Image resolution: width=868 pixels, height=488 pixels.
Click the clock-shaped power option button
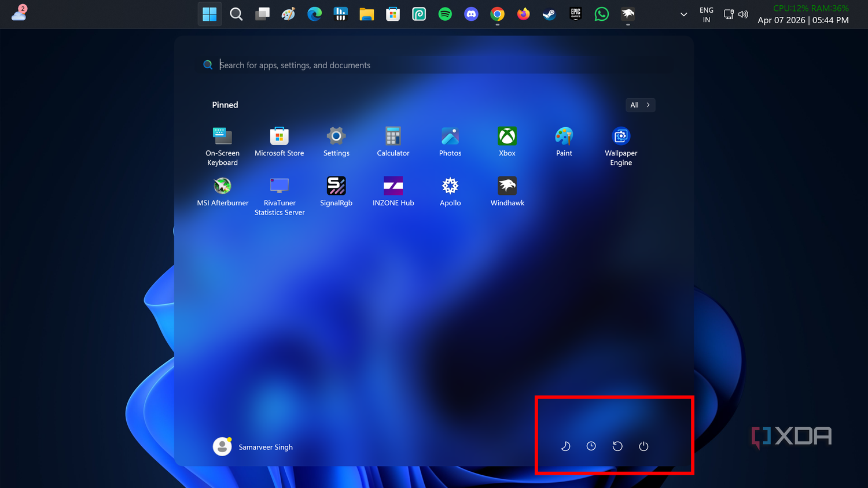591,446
